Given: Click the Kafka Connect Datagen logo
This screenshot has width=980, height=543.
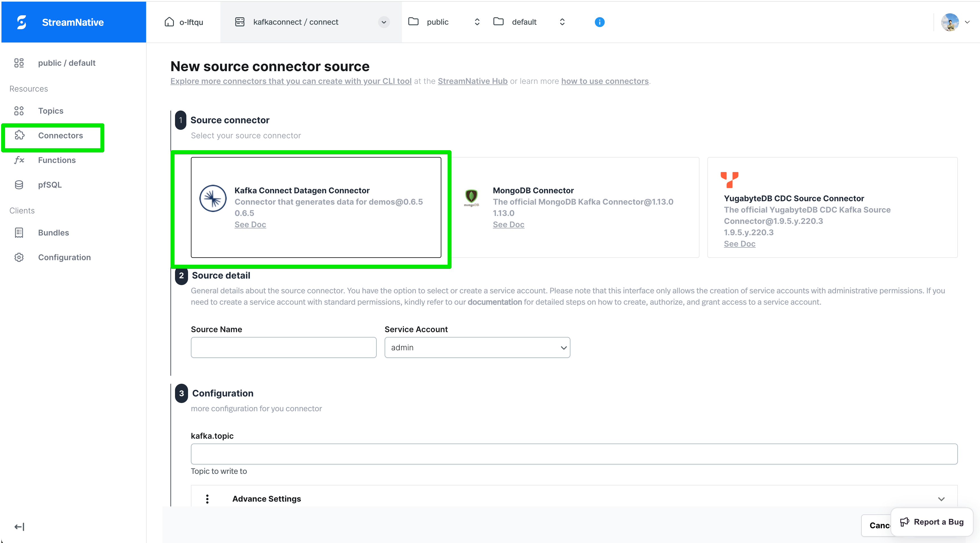Looking at the screenshot, I should (x=213, y=198).
